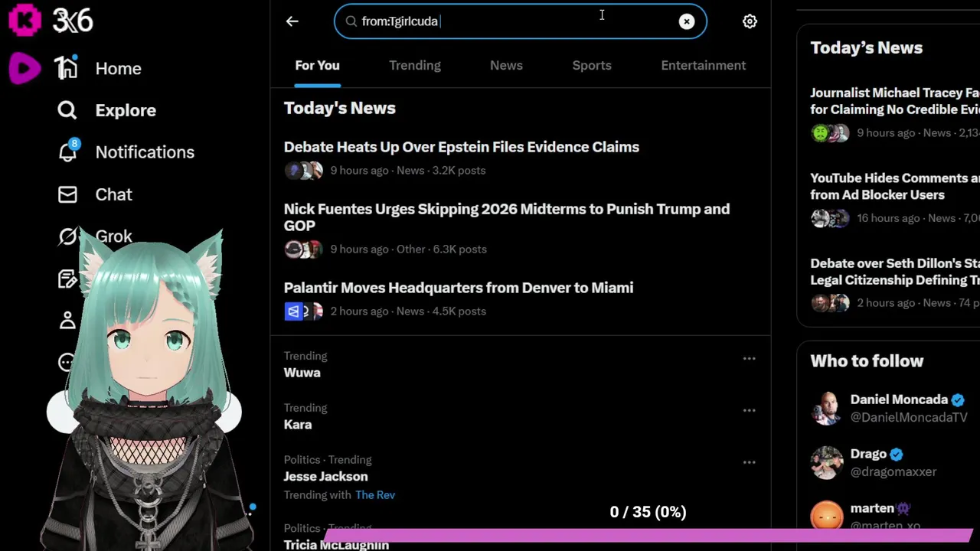Screen dimensions: 980x551
Task: Click the Chat envelope icon
Action: [67, 194]
